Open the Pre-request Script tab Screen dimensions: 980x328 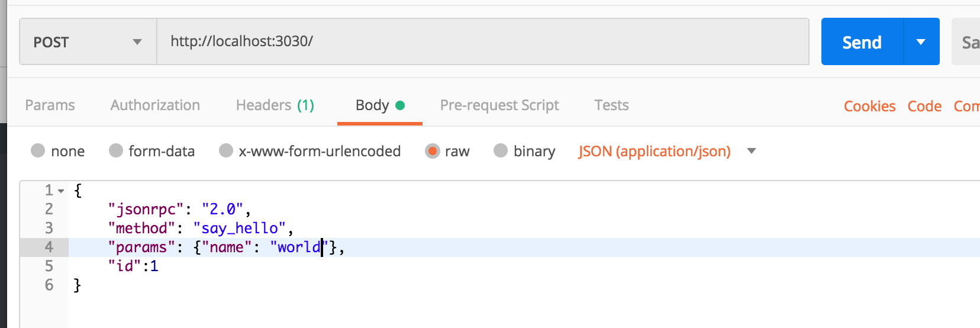point(499,105)
